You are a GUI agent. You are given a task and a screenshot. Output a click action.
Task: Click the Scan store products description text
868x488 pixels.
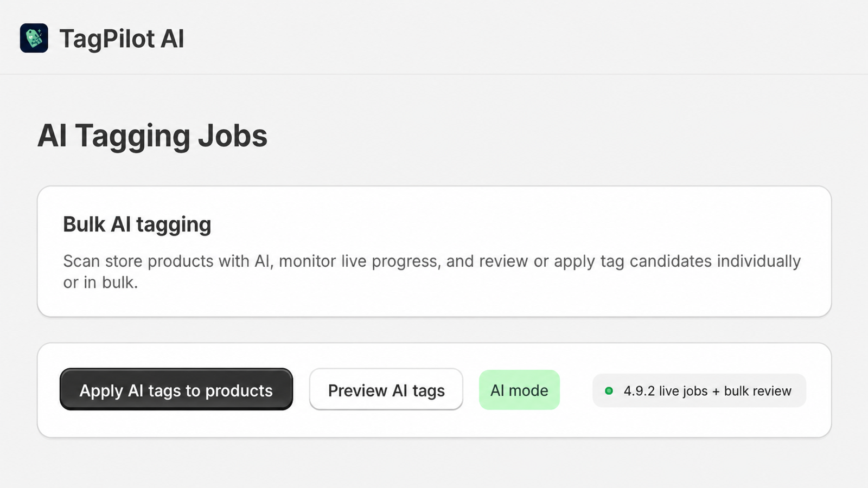click(x=432, y=272)
